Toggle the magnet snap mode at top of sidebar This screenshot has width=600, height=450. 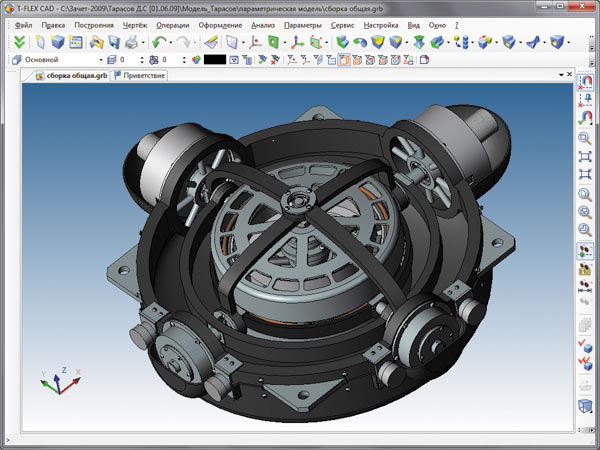[x=585, y=82]
